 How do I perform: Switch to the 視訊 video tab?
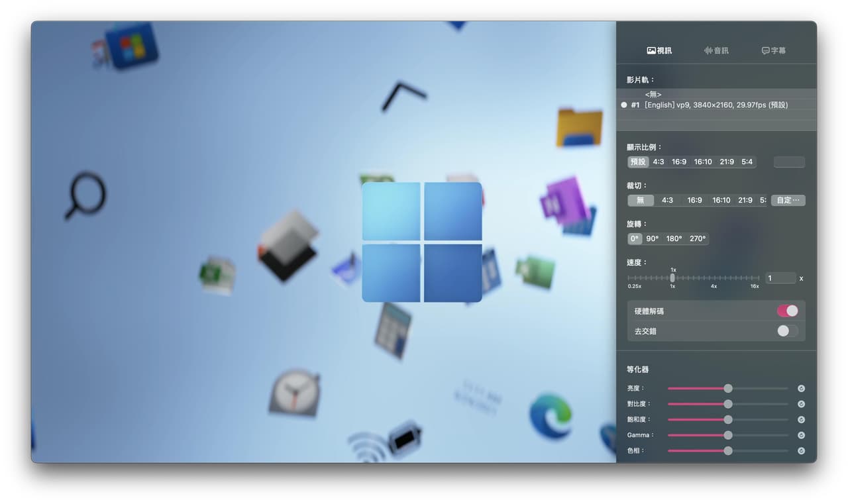click(x=659, y=50)
